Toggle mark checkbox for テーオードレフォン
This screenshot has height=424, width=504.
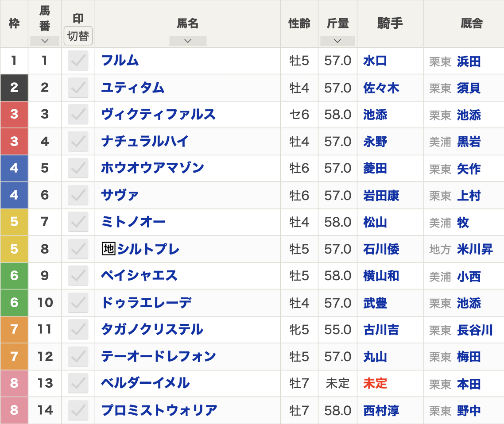click(x=78, y=357)
